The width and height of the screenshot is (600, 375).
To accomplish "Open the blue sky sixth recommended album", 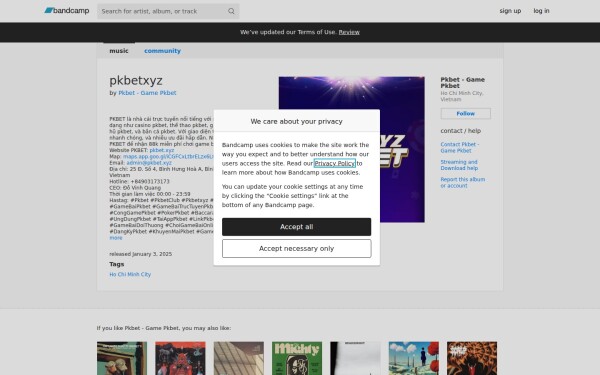I will 414,359.
